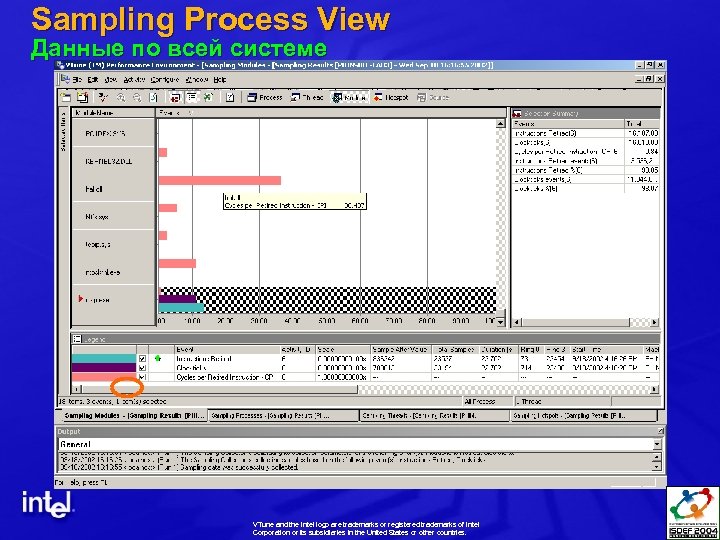Click the Sampling data successfully collected log line
Screen dimensions: 720x540
(179, 467)
